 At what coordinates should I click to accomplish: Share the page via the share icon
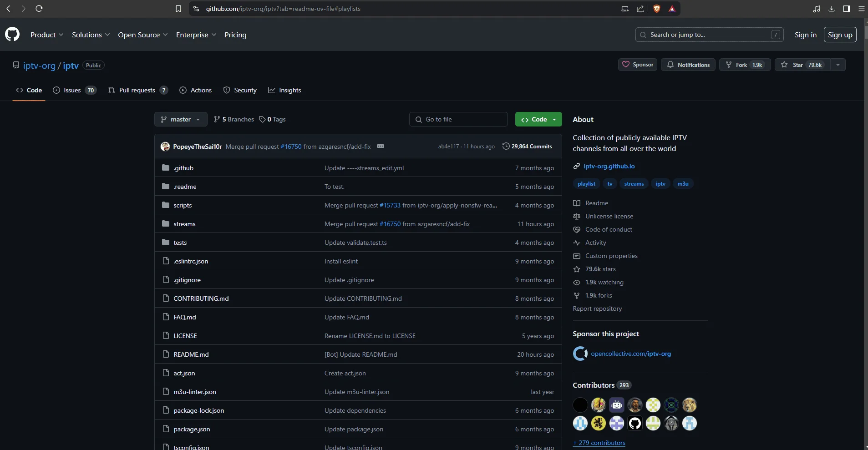(x=640, y=9)
